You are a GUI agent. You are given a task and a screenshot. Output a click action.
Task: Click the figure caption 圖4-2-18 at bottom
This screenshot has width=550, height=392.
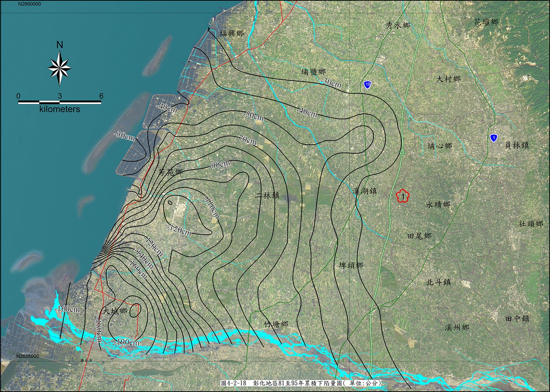click(x=301, y=383)
